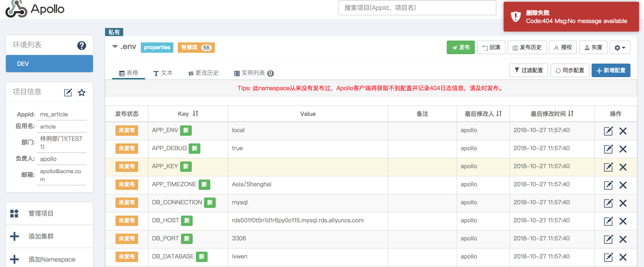644x267 pixels.
Task: Favorite this project using the star icon
Action: pyautogui.click(x=82, y=92)
